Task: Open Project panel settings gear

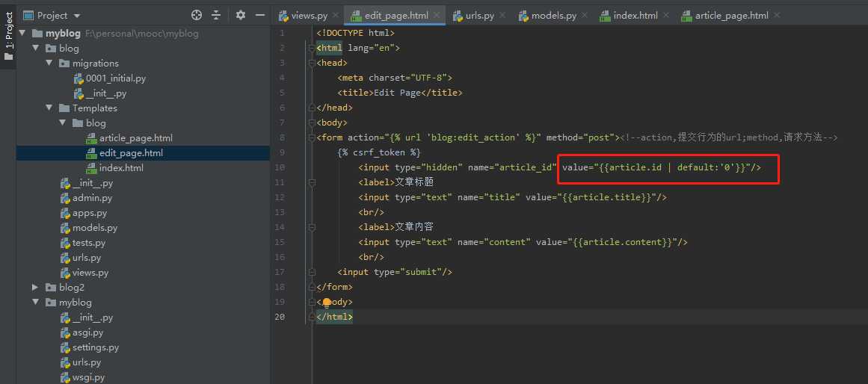Action: tap(240, 15)
